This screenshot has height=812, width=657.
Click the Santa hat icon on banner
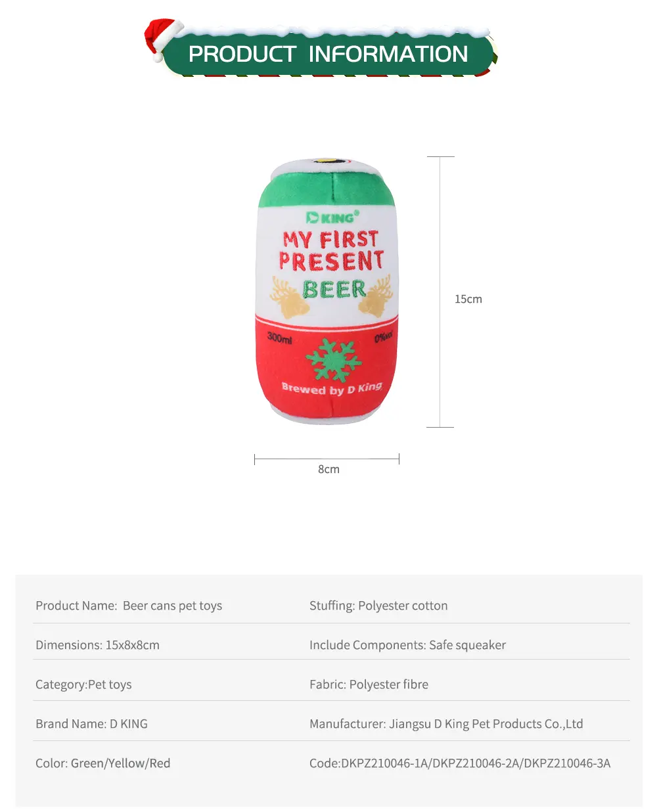click(162, 39)
